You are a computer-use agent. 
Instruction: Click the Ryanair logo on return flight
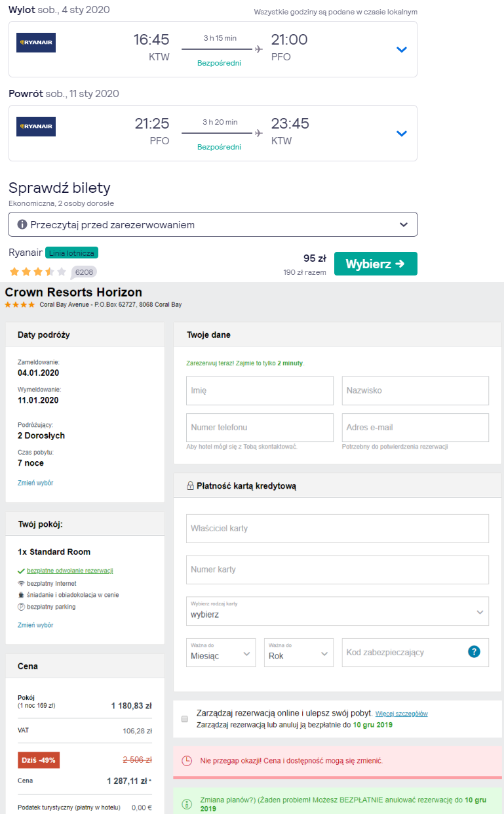pos(36,127)
